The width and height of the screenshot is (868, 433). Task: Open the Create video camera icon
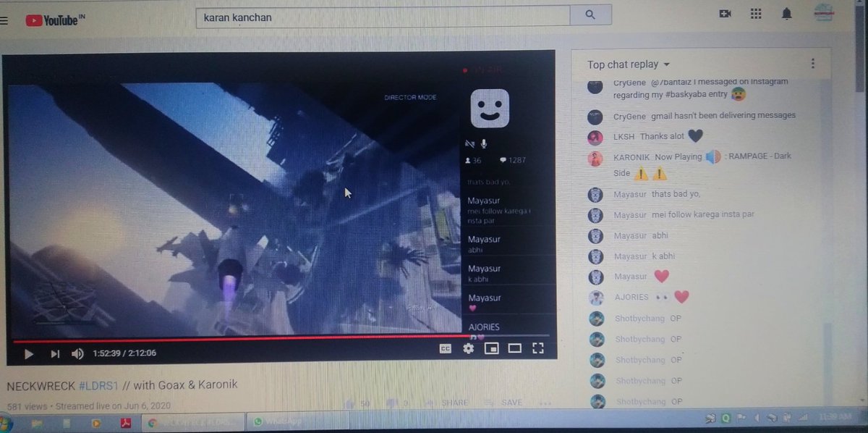(x=726, y=14)
